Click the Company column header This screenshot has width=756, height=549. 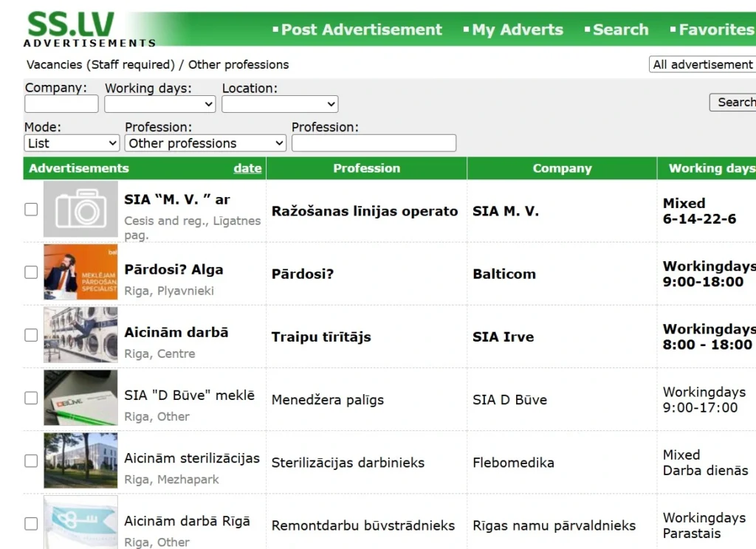(562, 168)
